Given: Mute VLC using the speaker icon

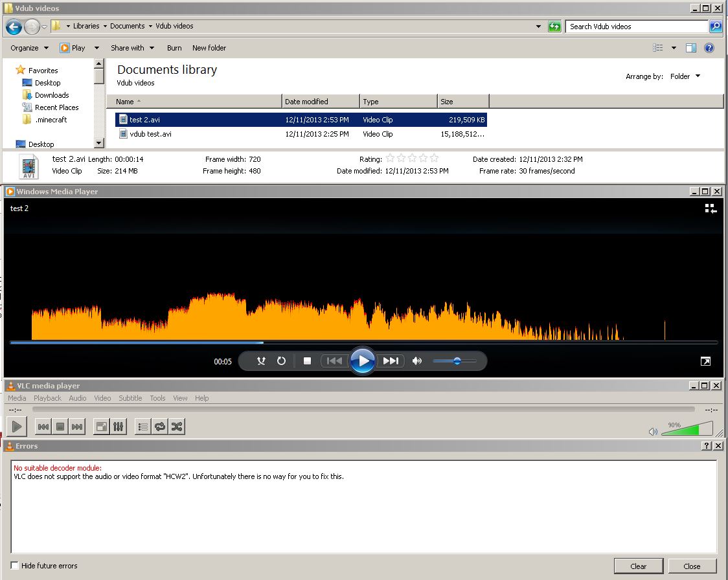Looking at the screenshot, I should pyautogui.click(x=653, y=432).
